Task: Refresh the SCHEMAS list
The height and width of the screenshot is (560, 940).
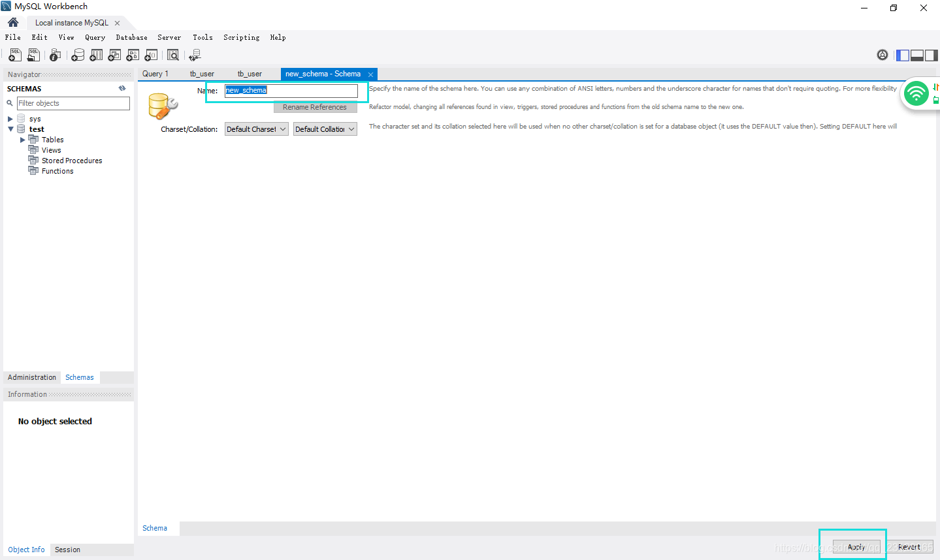Action: [122, 88]
